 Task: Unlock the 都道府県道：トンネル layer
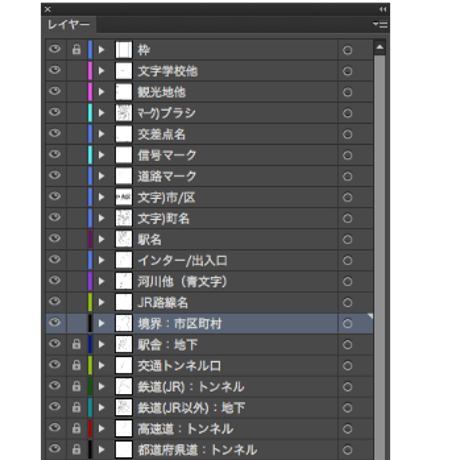(x=76, y=449)
